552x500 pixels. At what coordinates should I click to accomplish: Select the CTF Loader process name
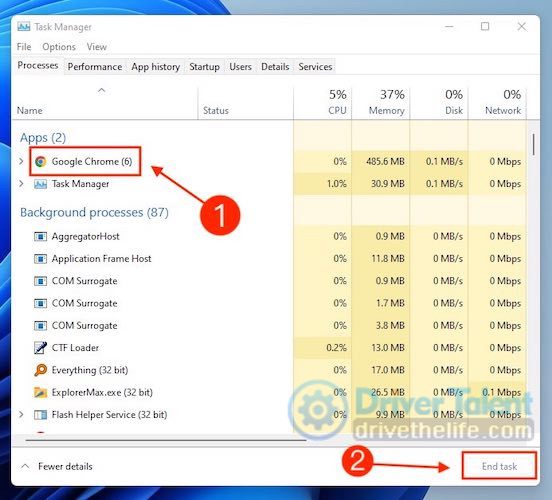coord(75,348)
